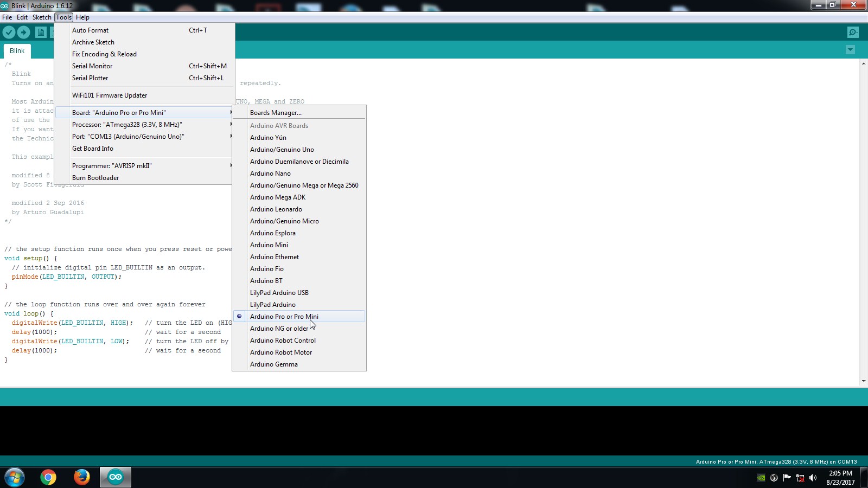The image size is (868, 488).
Task: Open the Edit menu
Action: pos(22,17)
